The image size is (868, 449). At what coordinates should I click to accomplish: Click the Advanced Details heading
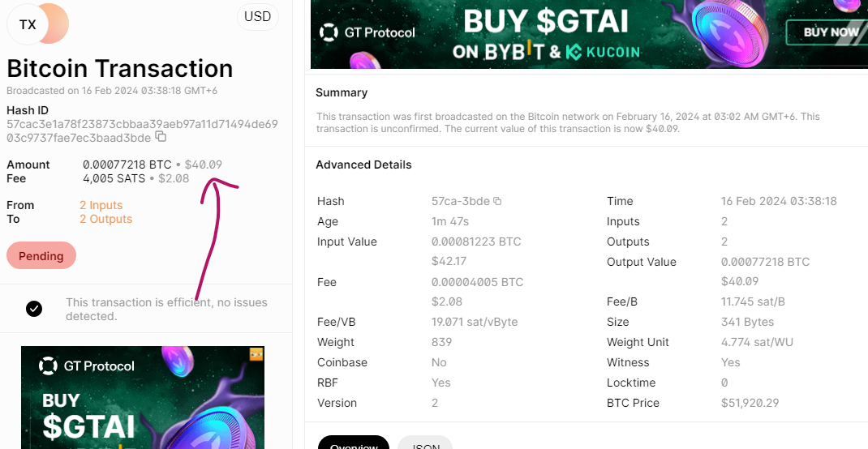pos(363,165)
